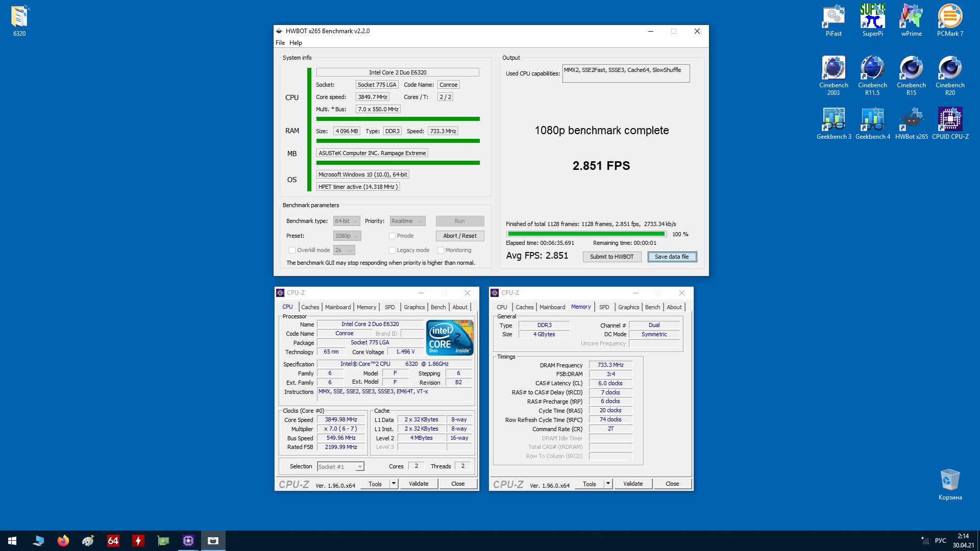Click the clock showing 2:14
The width and height of the screenshot is (980, 551).
tap(963, 536)
